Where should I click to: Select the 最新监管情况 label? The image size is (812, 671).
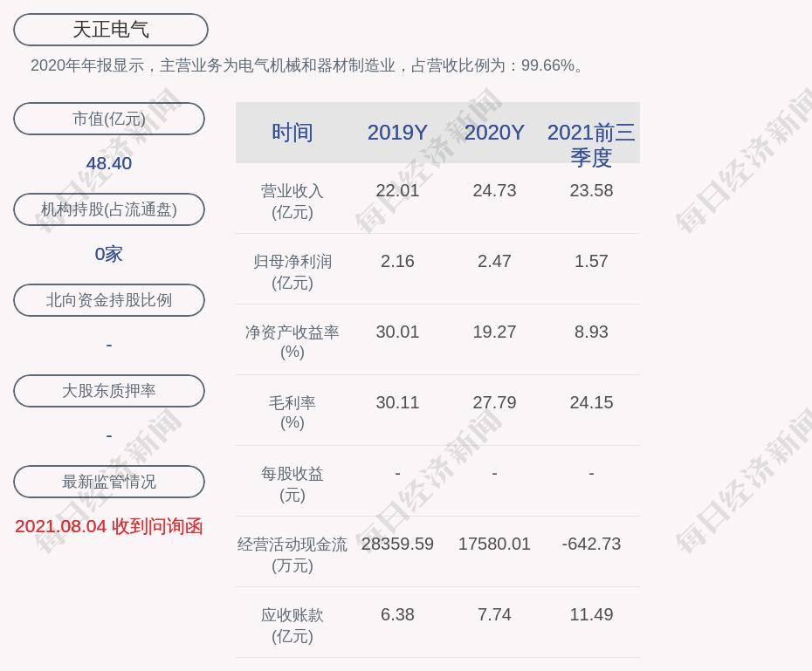pyautogui.click(x=109, y=482)
